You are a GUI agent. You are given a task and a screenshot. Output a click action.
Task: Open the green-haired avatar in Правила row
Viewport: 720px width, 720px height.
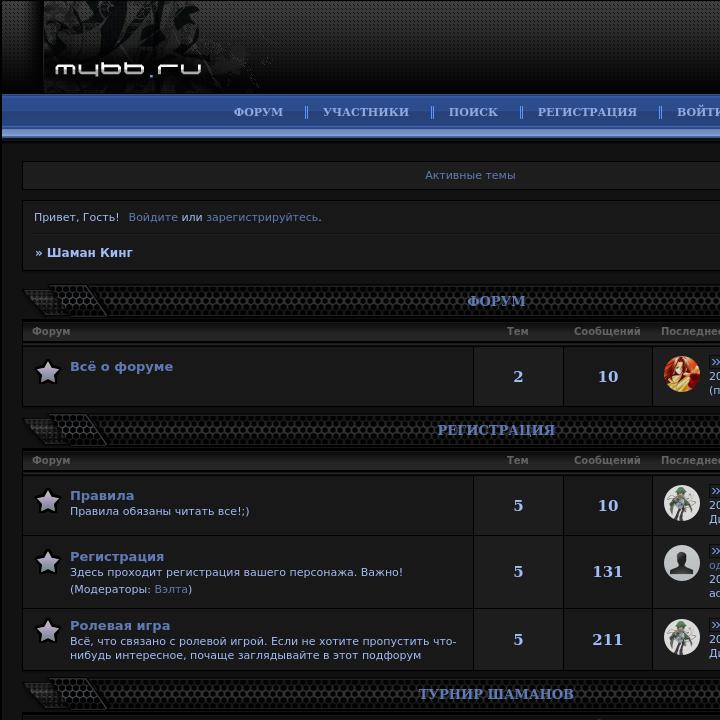pyautogui.click(x=681, y=503)
